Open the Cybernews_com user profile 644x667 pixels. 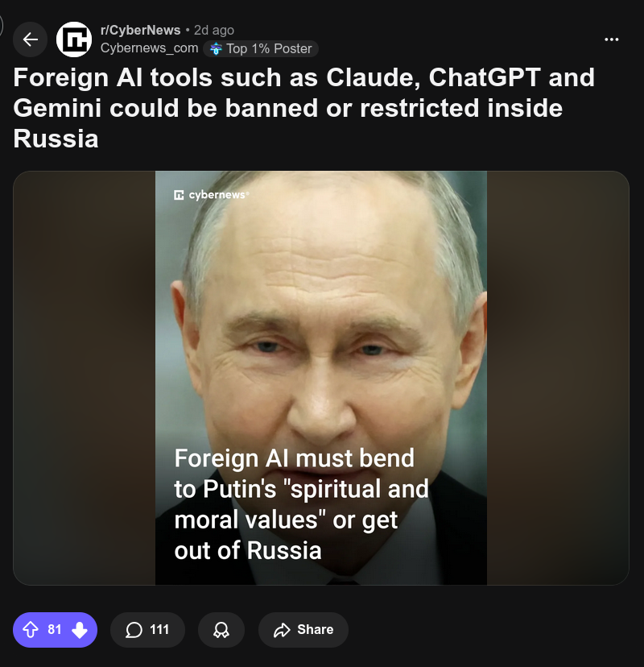(x=149, y=48)
